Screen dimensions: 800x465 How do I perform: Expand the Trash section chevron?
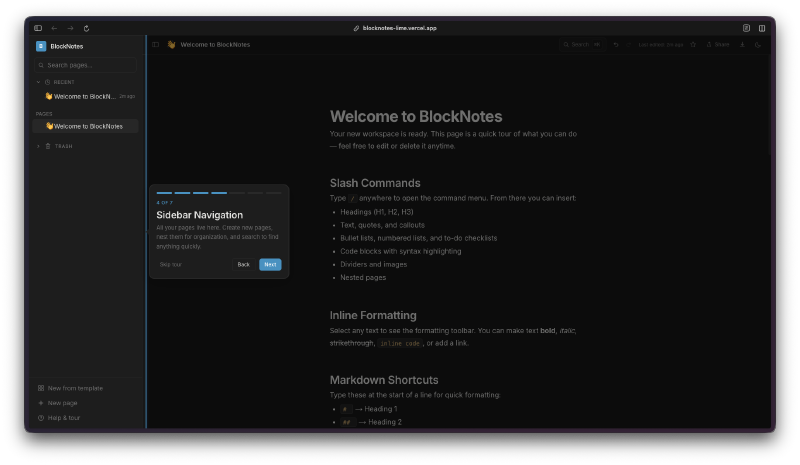pos(38,146)
